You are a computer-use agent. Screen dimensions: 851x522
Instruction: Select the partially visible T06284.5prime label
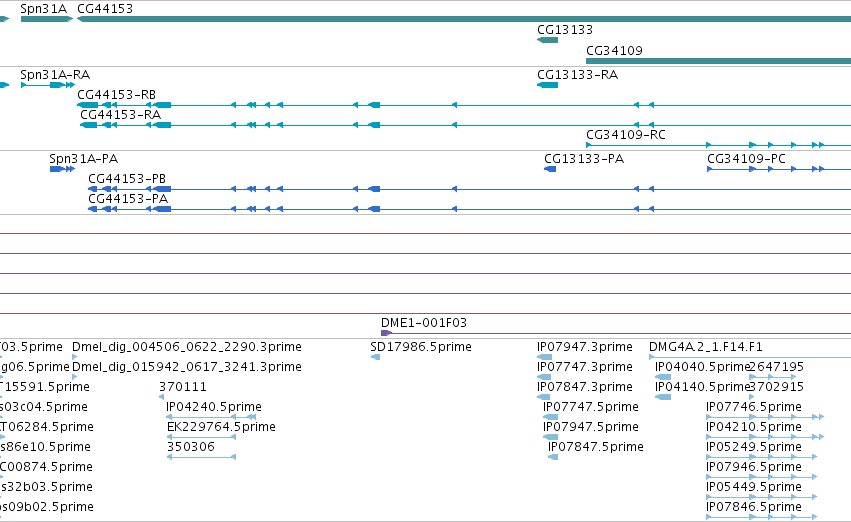point(47,427)
